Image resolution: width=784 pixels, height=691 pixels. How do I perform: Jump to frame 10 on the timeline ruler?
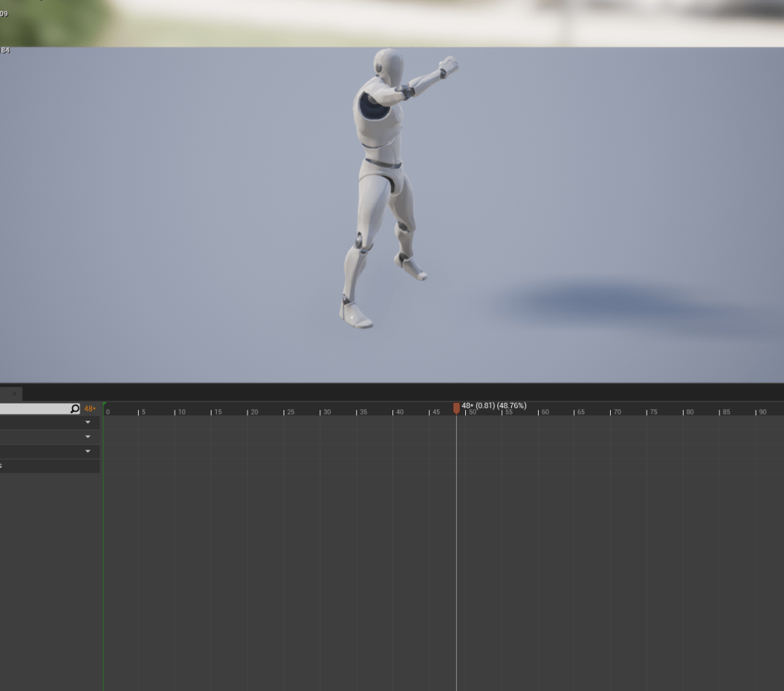[175, 412]
